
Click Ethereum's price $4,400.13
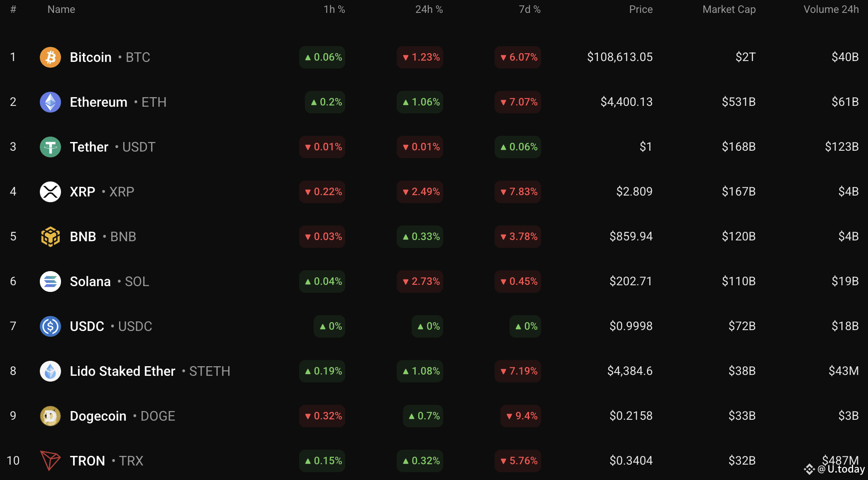(626, 102)
